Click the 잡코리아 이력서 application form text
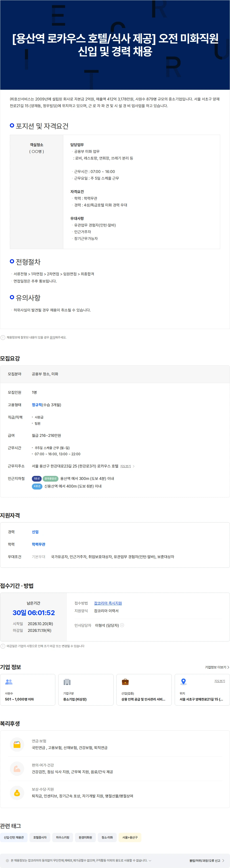This screenshot has height=868, width=230. 106,611
